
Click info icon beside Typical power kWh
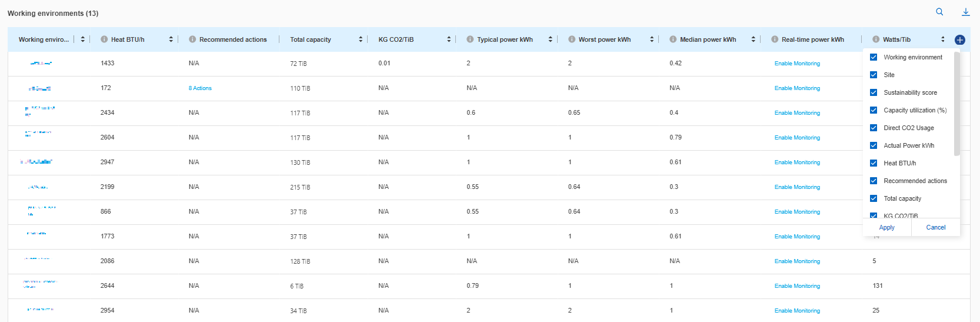[x=470, y=39]
